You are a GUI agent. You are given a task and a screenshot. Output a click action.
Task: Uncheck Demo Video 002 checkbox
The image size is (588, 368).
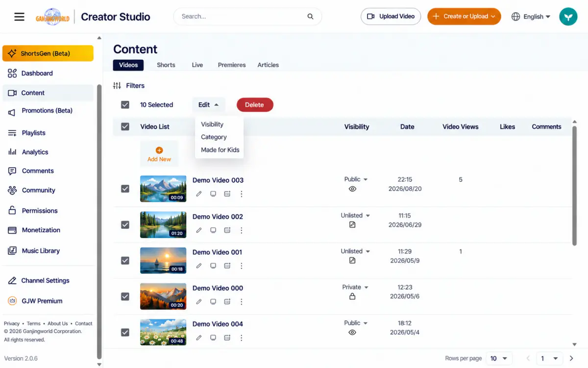tap(125, 225)
